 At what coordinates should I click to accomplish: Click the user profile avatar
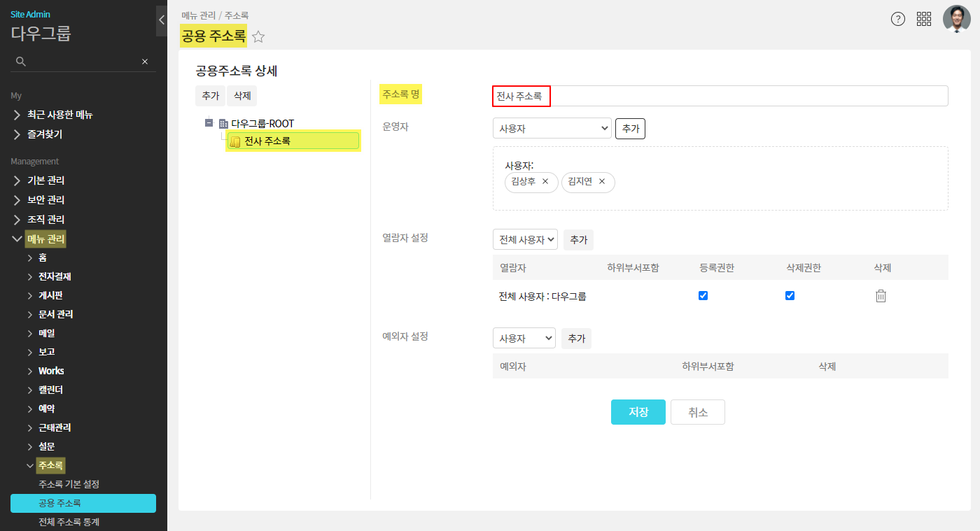pos(956,19)
